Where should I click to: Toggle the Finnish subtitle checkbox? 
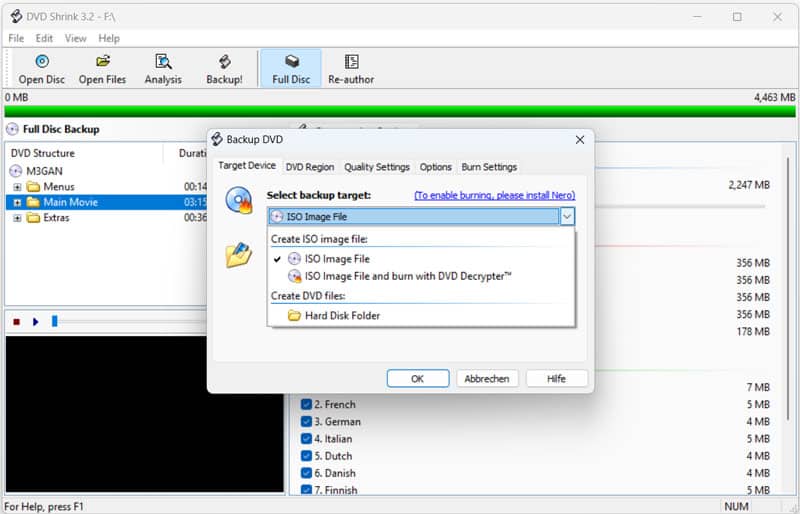(306, 490)
